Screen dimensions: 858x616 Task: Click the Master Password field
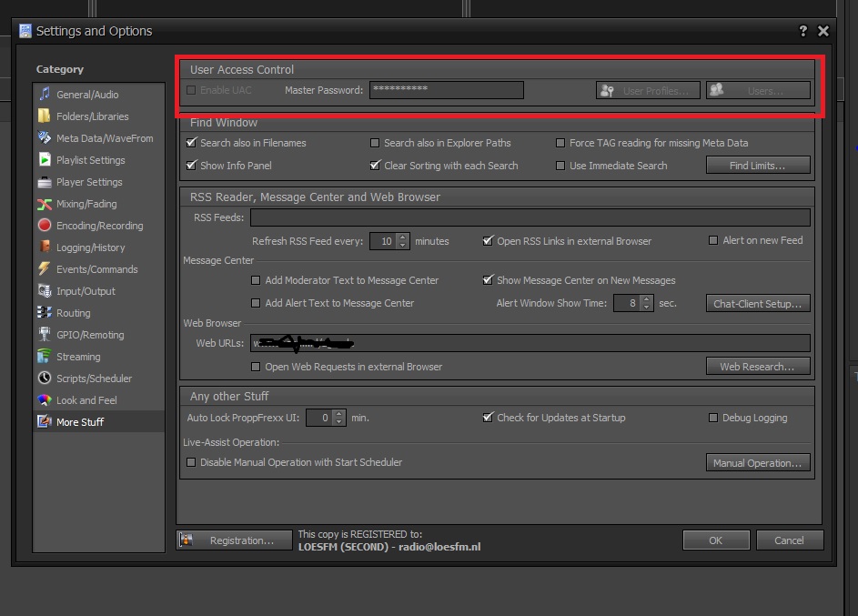click(x=447, y=90)
